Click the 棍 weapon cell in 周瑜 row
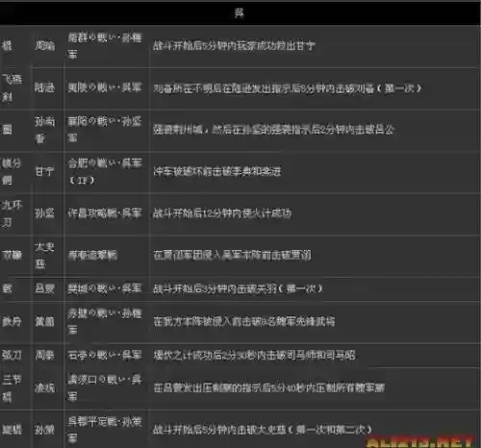Image resolution: width=481 pixels, height=448 pixels. (x=7, y=46)
